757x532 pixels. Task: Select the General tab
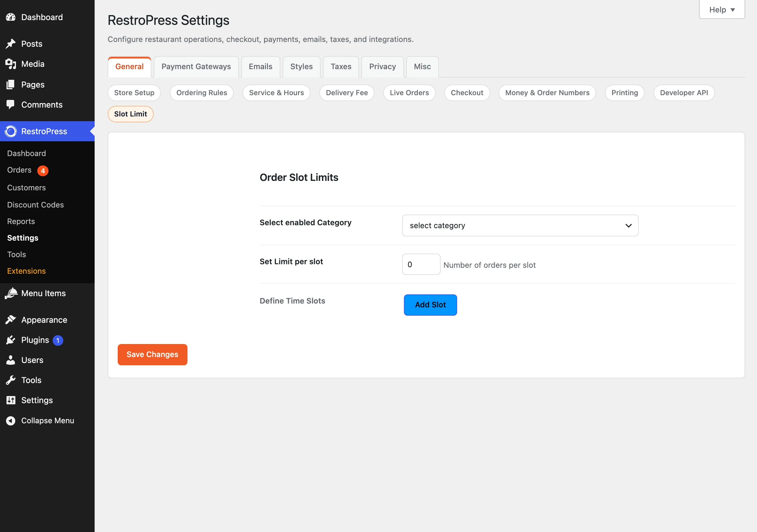pos(129,67)
